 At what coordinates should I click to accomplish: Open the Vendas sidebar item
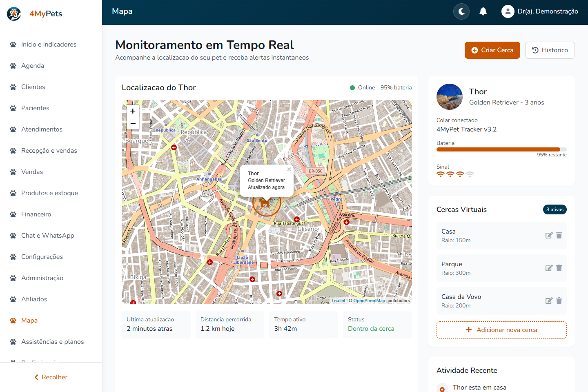(51, 172)
